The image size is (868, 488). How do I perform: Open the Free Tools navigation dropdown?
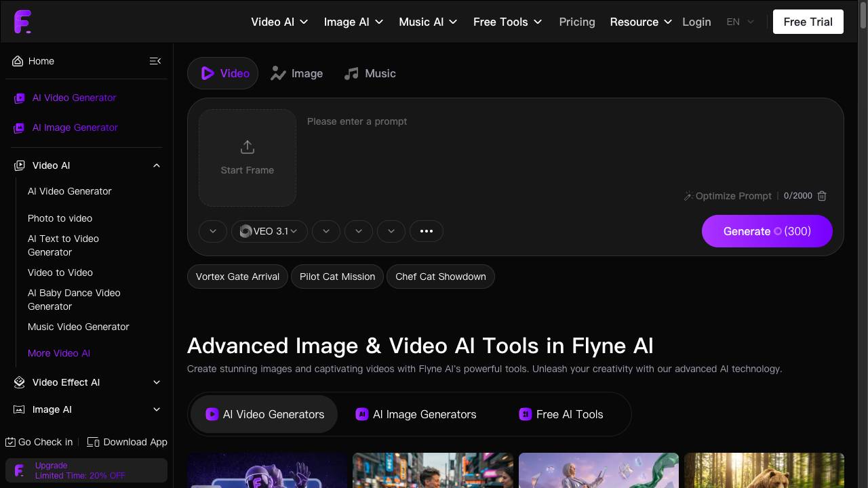click(x=508, y=22)
